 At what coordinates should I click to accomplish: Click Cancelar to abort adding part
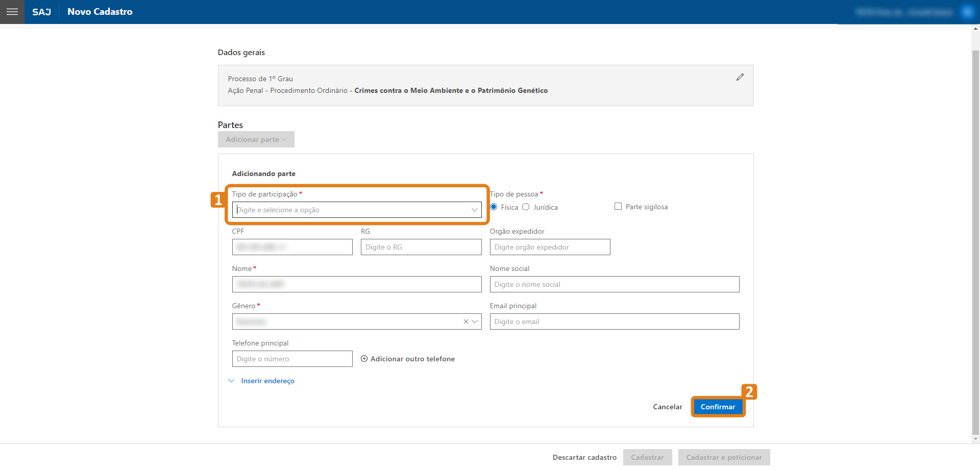coord(667,407)
